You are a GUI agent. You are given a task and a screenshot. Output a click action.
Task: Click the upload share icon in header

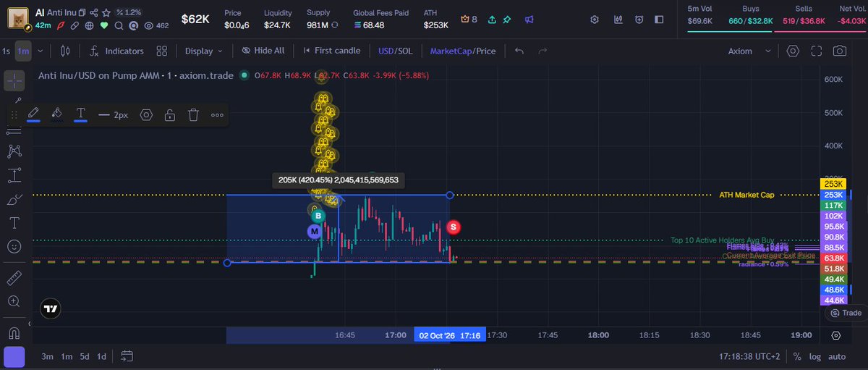tap(493, 20)
